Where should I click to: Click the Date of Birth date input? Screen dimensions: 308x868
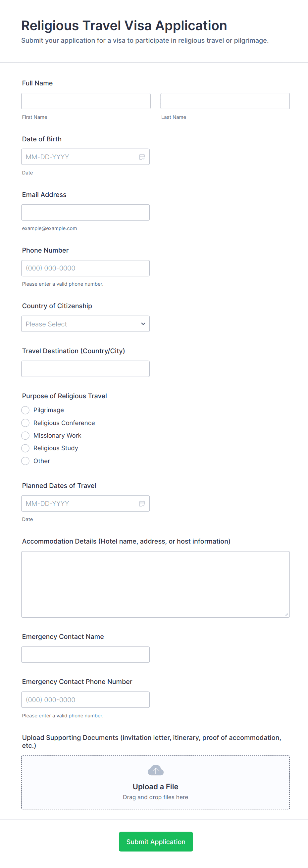[x=79, y=157]
